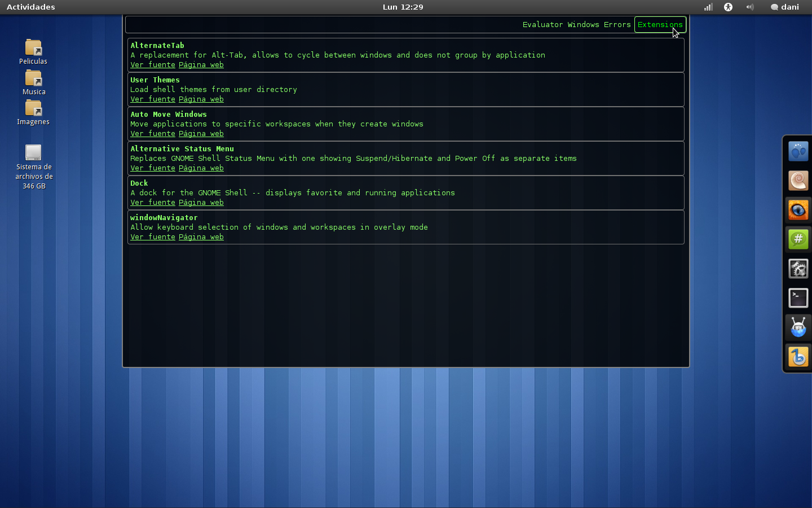The width and height of the screenshot is (812, 508).
Task: Click the 'Alternative Status Menu' extension title
Action: tap(182, 149)
